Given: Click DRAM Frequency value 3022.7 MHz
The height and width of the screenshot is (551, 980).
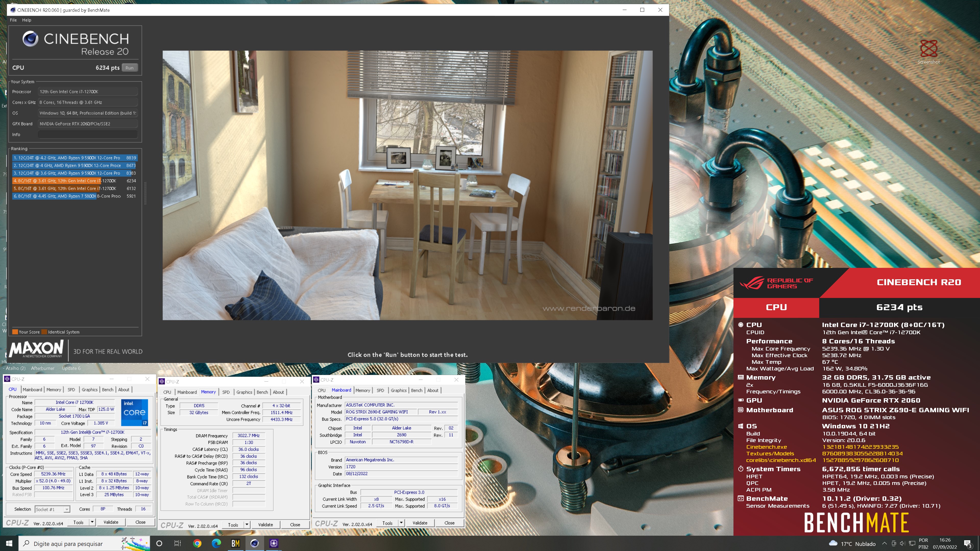Looking at the screenshot, I should (248, 435).
